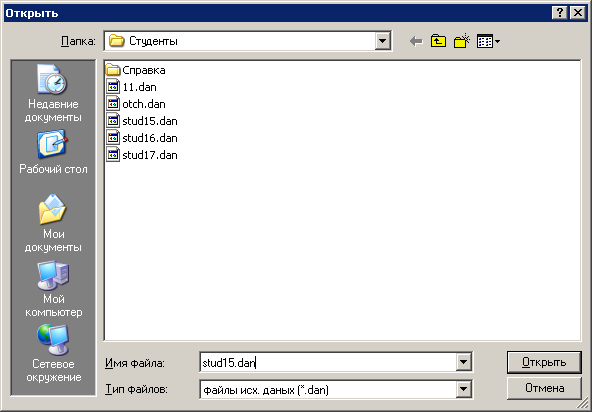Open Недавние документы in the sidebar
Screen dimensions: 592x412
(x=53, y=93)
